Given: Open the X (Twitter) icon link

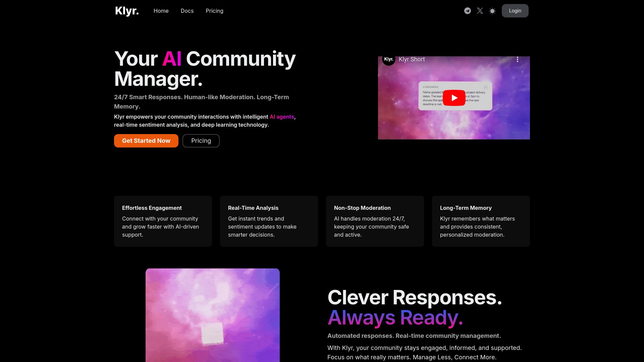Looking at the screenshot, I should 480,11.
